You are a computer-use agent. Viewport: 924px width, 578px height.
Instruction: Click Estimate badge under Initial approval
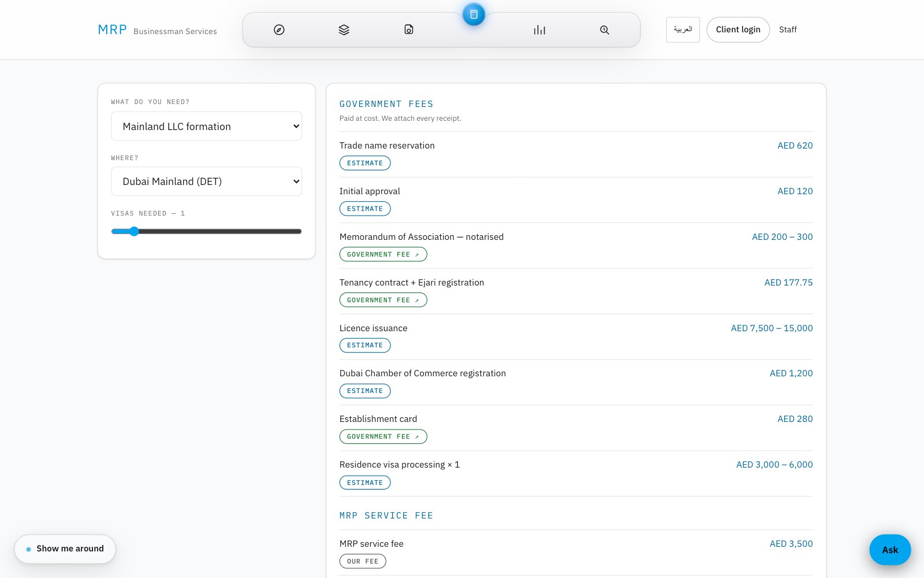[x=365, y=209]
